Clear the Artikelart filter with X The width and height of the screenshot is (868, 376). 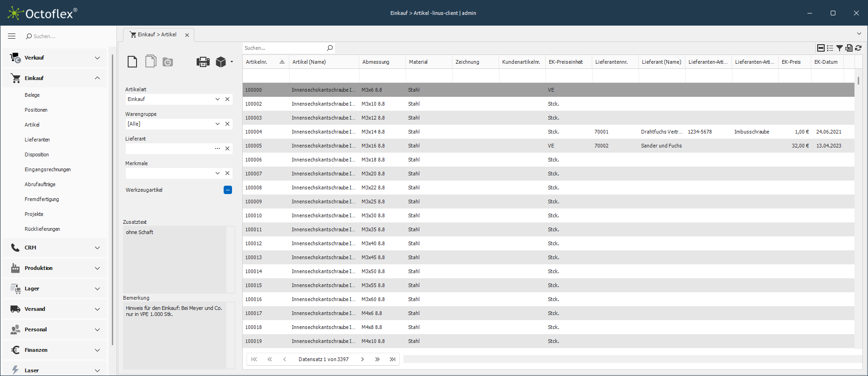[227, 99]
